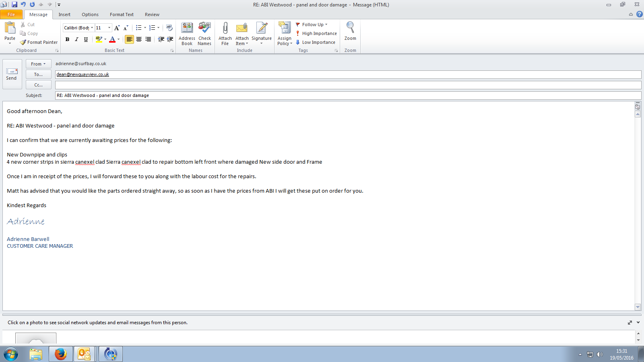Open Firefox from the taskbar

click(61, 354)
